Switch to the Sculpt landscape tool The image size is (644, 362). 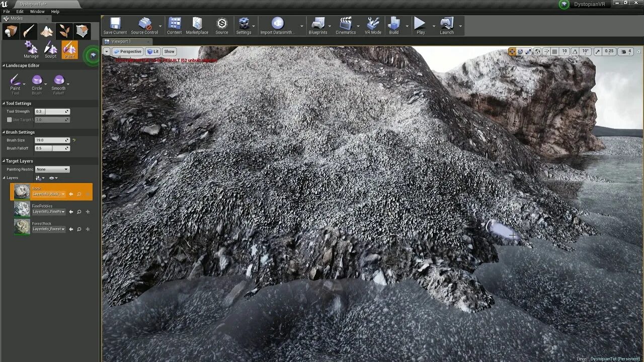point(51,50)
